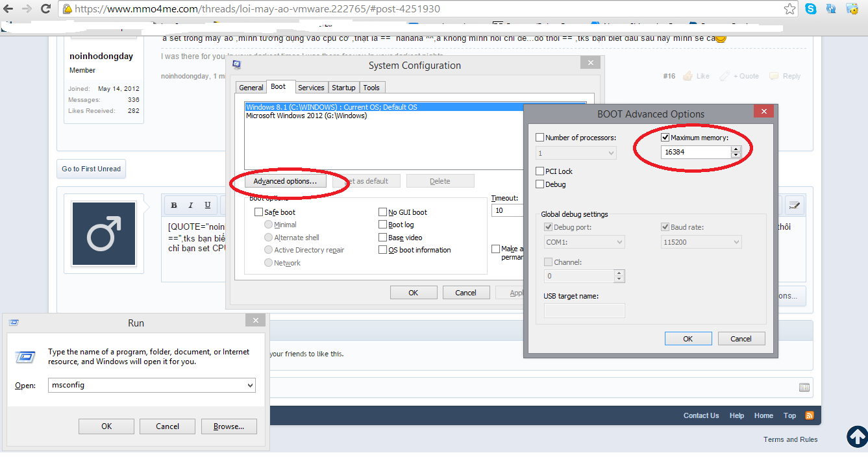
Task: Apply underline formatting in the reply editor
Action: pyautogui.click(x=208, y=205)
